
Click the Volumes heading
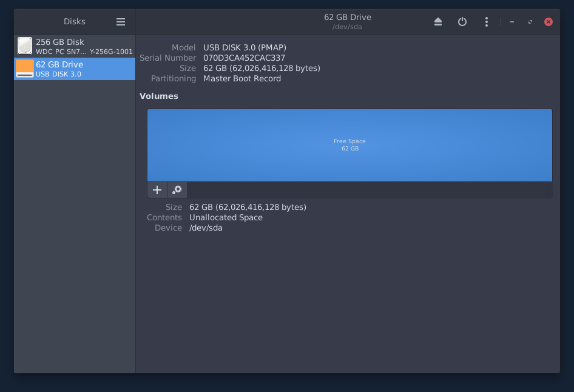pyautogui.click(x=159, y=96)
